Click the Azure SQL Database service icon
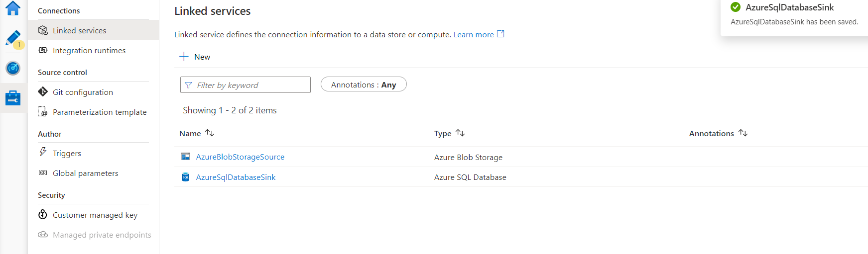The width and height of the screenshot is (868, 254). coord(185,177)
